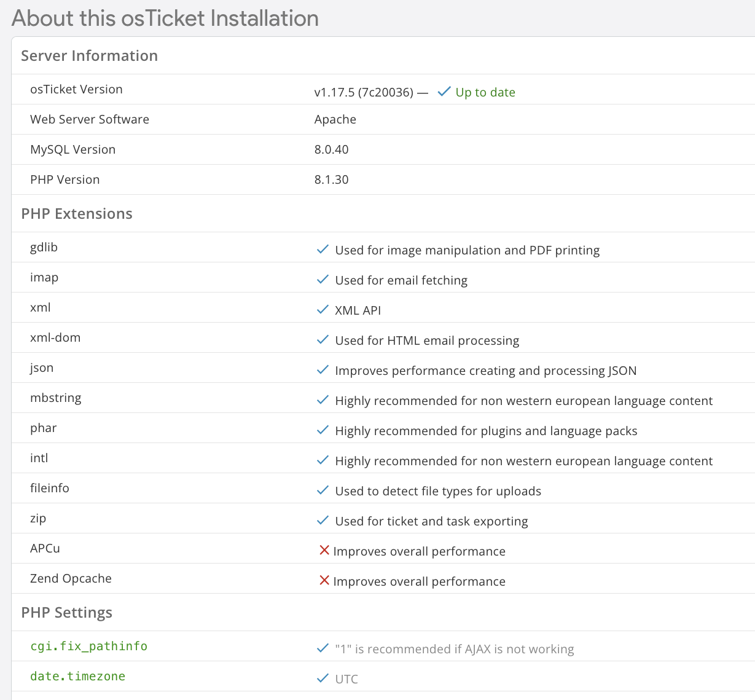Click the About this osTicket Installation title
The width and height of the screenshot is (755, 700).
(x=165, y=18)
